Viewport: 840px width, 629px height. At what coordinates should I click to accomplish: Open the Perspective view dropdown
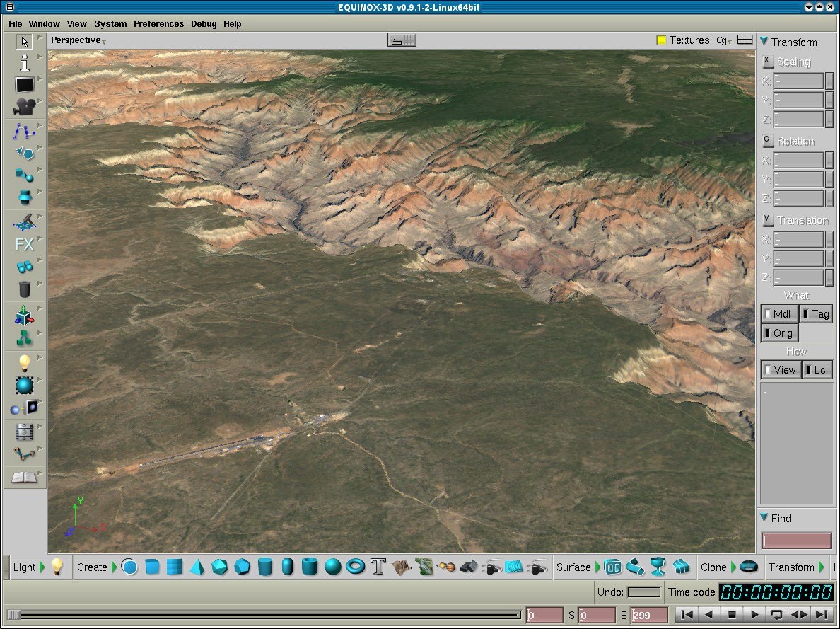(78, 40)
